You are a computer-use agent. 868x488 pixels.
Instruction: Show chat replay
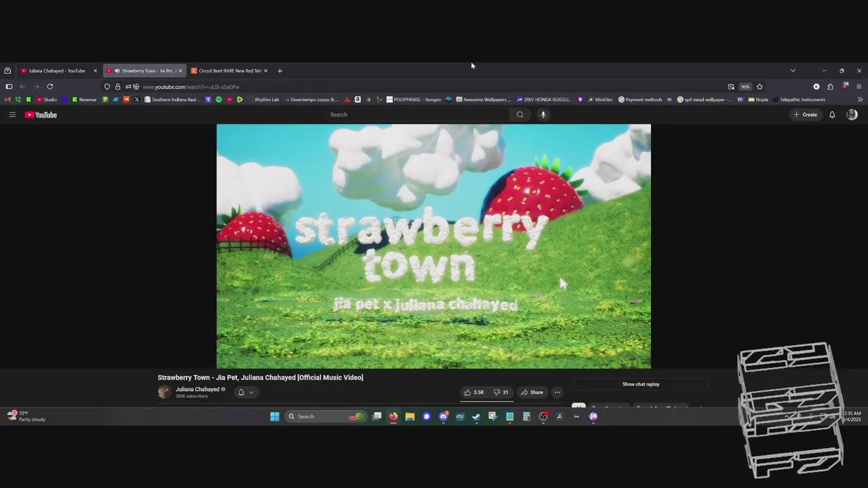(x=641, y=384)
